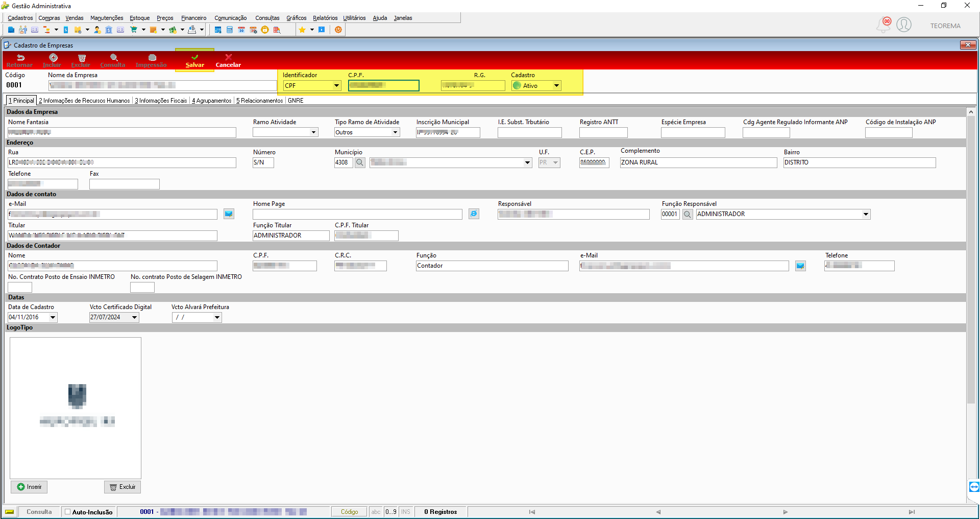Click Função Responsável search magnifier icon
980x519 pixels.
click(688, 214)
